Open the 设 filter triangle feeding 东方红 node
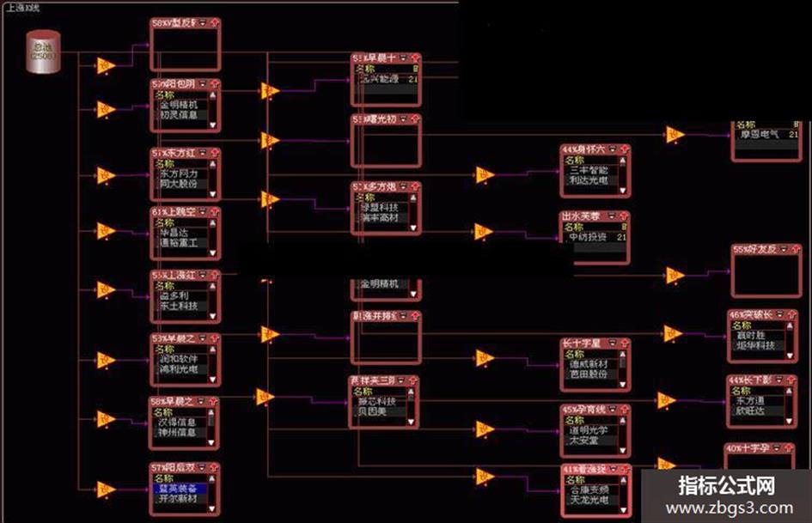812x523 pixels. click(107, 175)
